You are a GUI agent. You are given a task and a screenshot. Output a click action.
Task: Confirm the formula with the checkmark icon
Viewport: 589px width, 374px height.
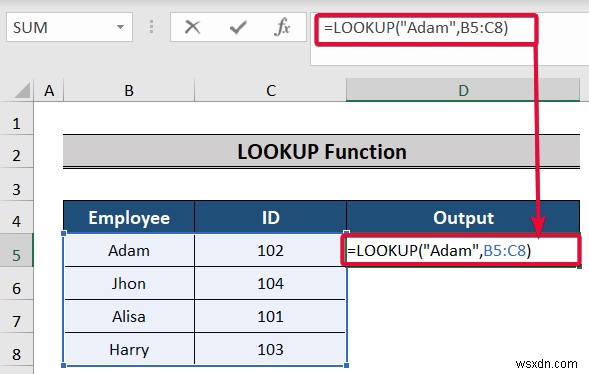click(x=238, y=27)
